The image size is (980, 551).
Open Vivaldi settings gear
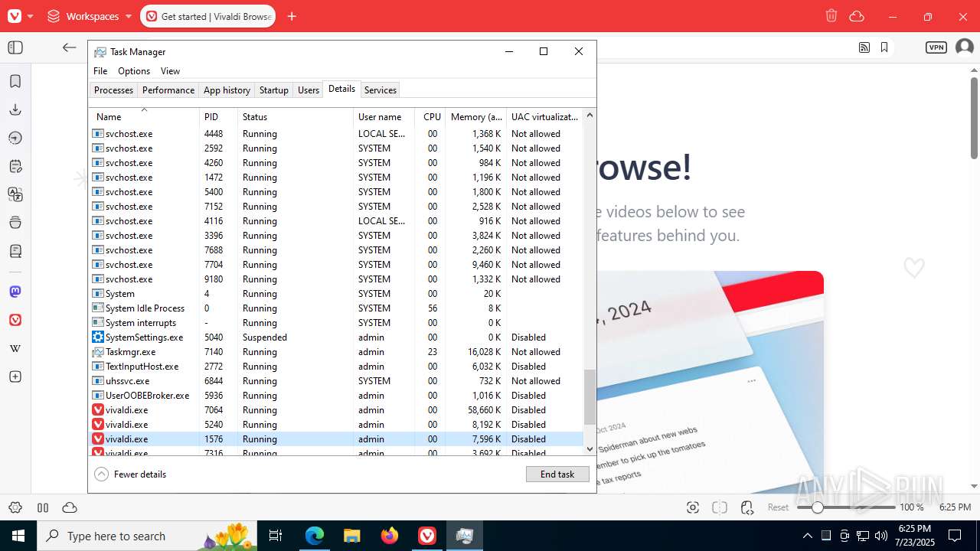tap(15, 507)
